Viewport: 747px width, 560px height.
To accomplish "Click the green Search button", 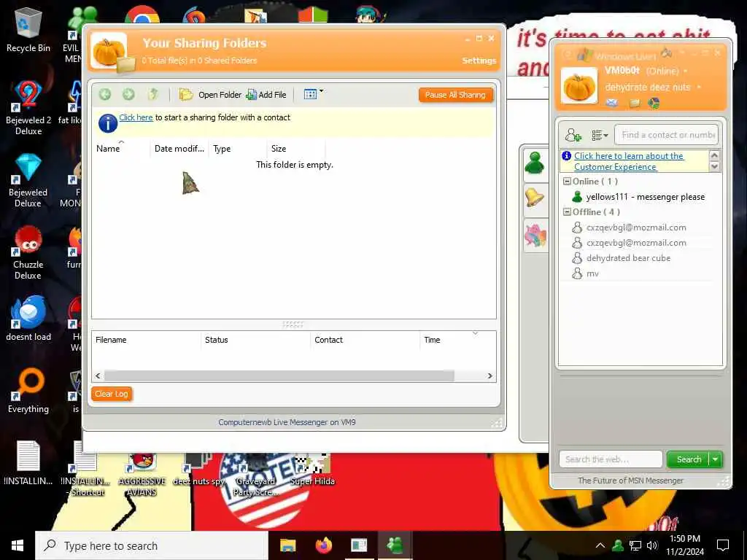I will pos(689,459).
